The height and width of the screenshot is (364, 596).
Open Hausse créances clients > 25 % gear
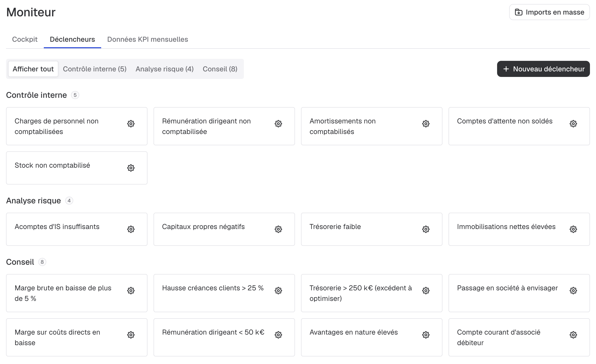278,291
